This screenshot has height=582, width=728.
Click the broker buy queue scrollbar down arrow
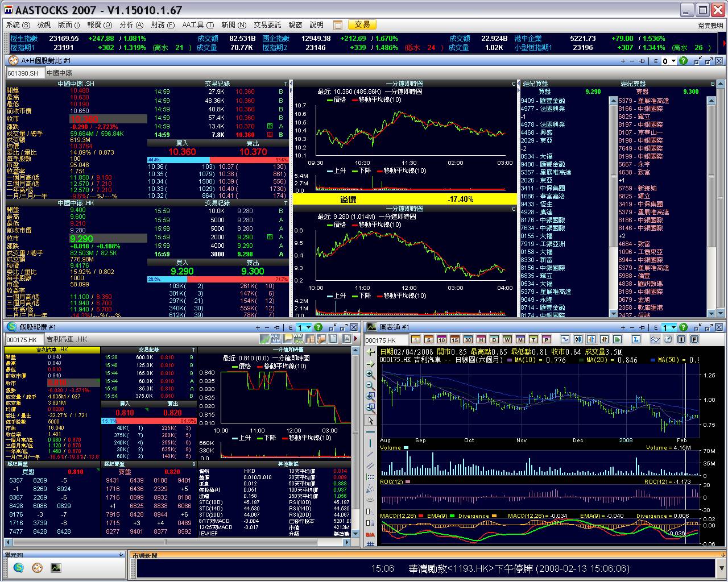(x=613, y=313)
